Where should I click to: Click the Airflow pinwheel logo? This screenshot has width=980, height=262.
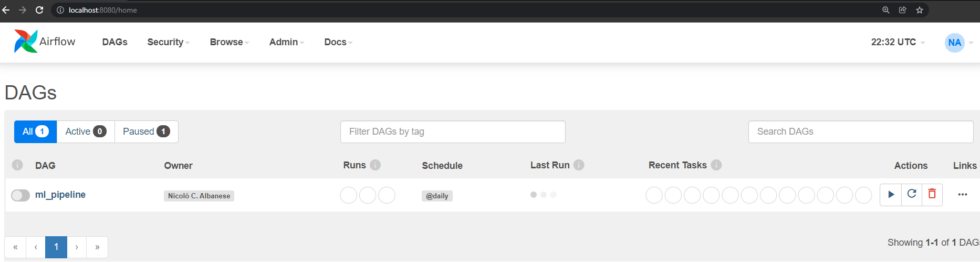tap(25, 41)
